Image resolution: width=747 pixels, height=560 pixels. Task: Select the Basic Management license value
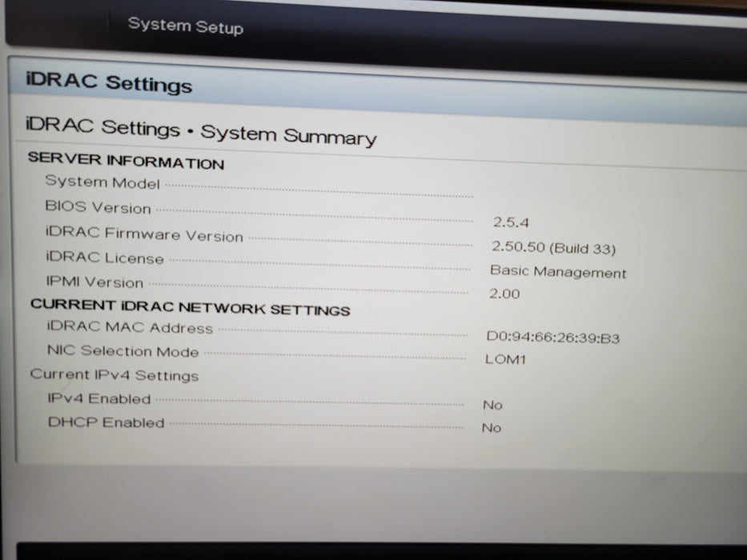click(x=558, y=272)
